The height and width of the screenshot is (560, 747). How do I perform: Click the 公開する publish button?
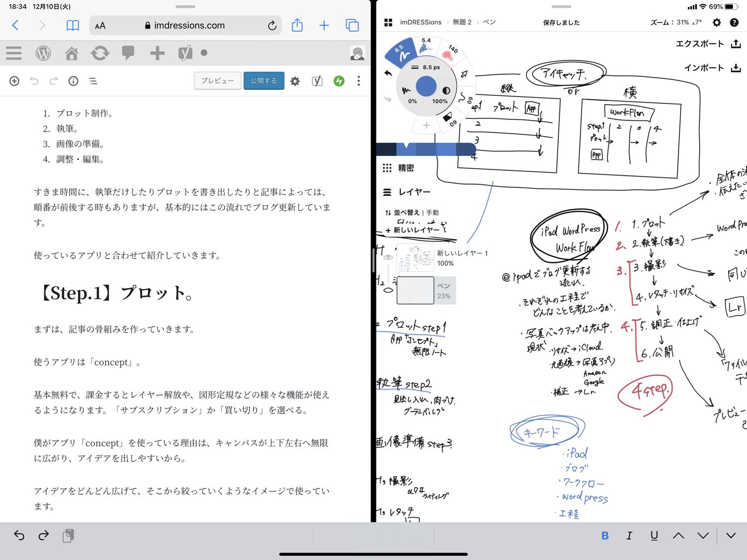264,81
